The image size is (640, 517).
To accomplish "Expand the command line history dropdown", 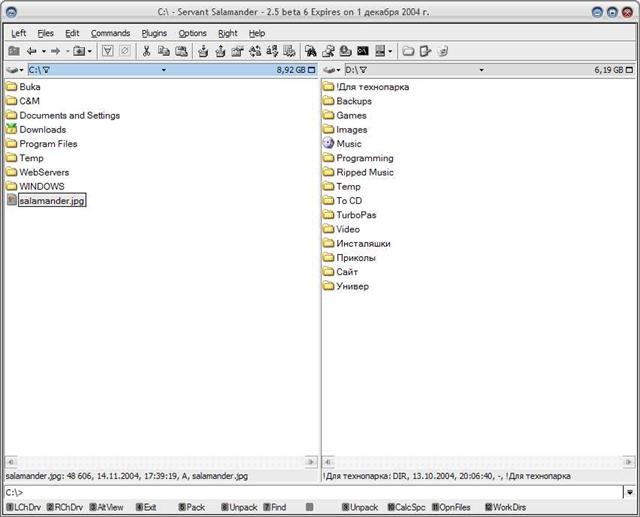I will pos(628,492).
